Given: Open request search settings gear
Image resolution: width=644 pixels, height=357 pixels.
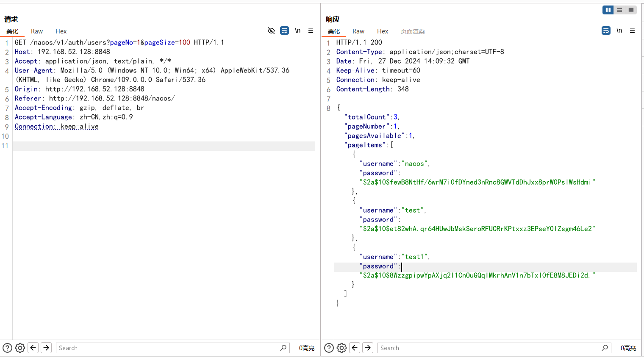Looking at the screenshot, I should tap(20, 348).
